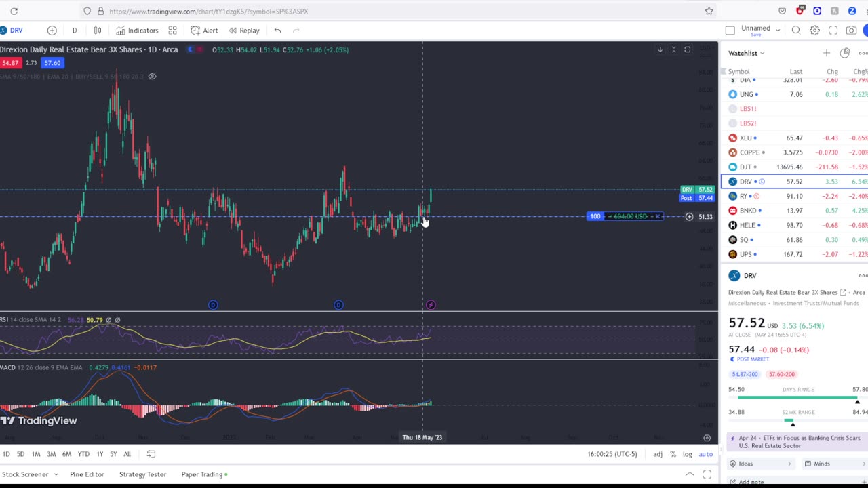868x488 pixels.
Task: Toggle auto scale mode
Action: pyautogui.click(x=706, y=454)
